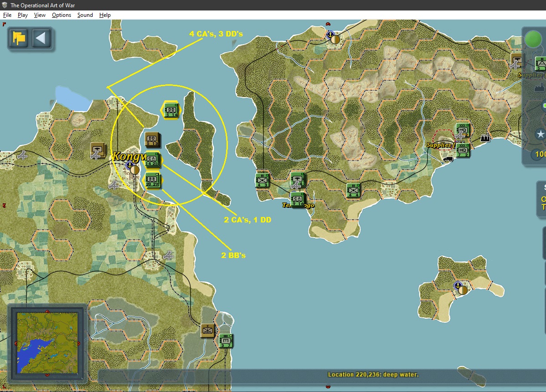The width and height of the screenshot is (546, 392).
Task: Select the green infantry unit 4-4
Action: [x=354, y=190]
